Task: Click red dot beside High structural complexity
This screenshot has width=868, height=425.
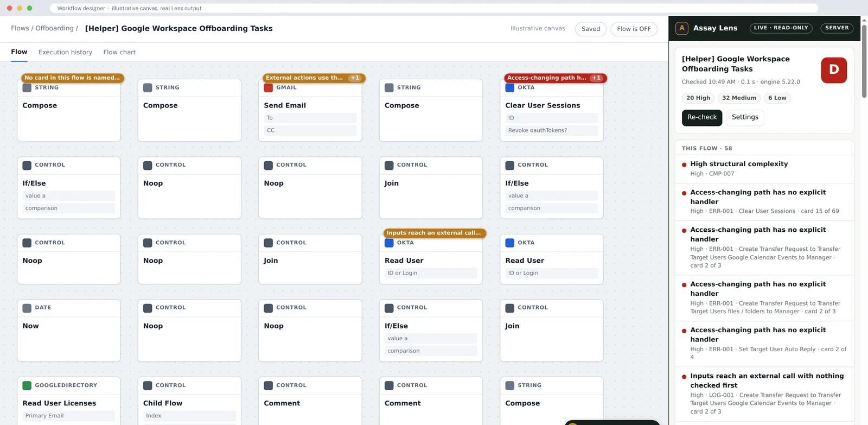Action: [x=684, y=164]
